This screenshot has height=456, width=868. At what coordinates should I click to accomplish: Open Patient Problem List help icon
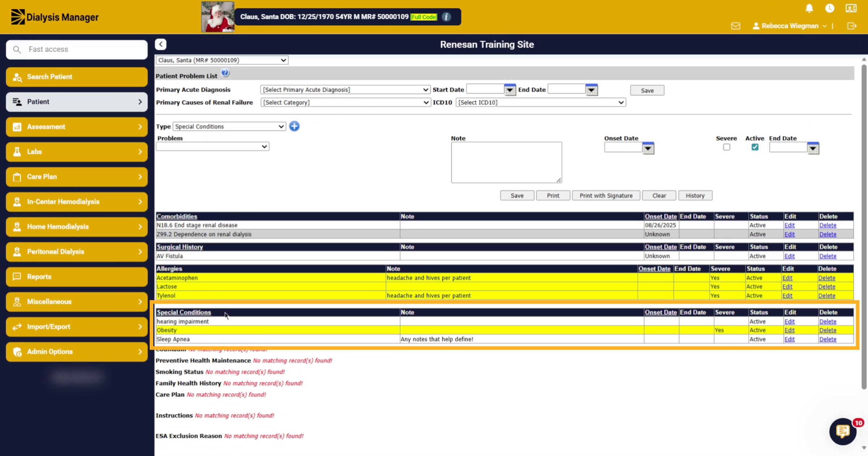coord(225,73)
